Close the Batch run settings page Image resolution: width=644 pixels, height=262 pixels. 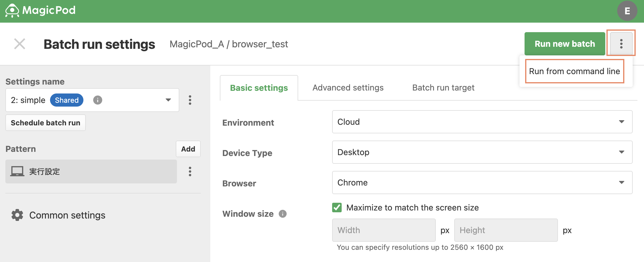click(20, 44)
